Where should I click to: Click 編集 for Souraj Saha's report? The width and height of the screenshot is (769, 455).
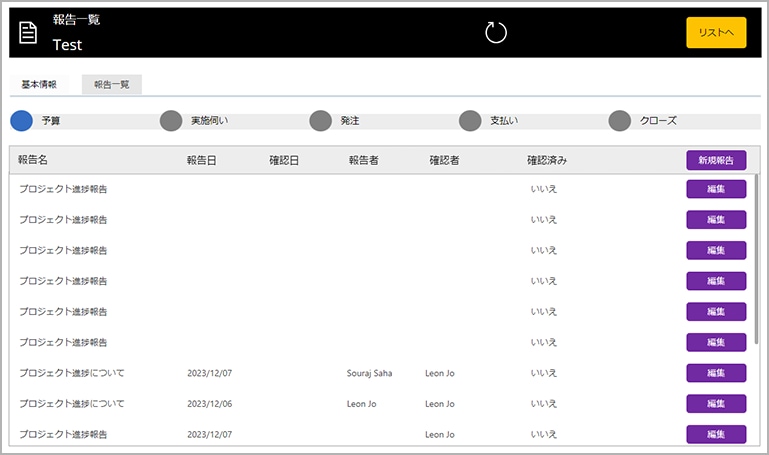[x=715, y=373]
